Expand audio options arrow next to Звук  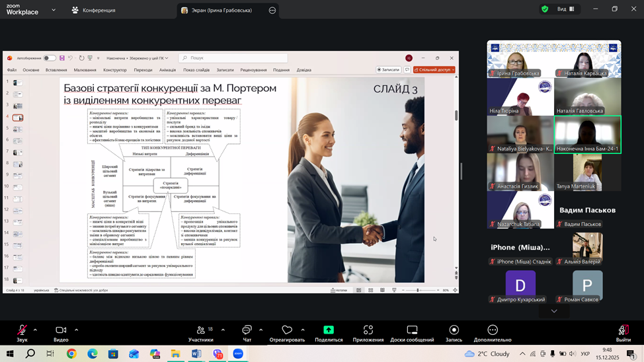[35, 330]
